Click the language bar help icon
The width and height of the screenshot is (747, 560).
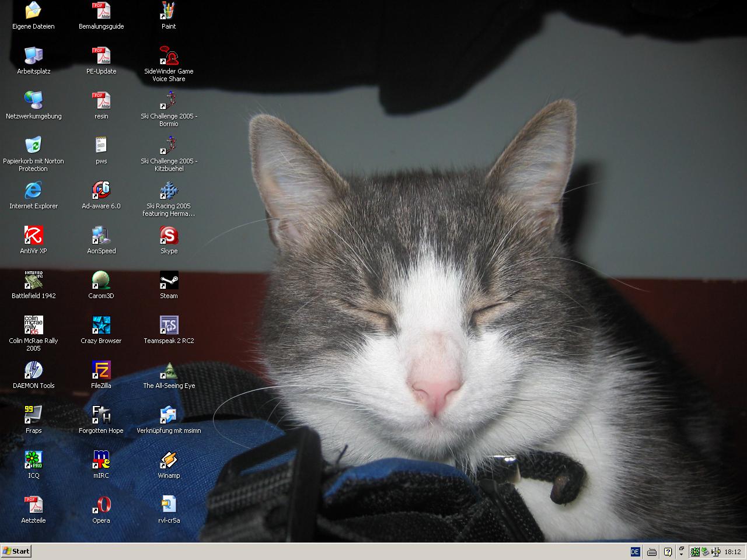click(668, 552)
